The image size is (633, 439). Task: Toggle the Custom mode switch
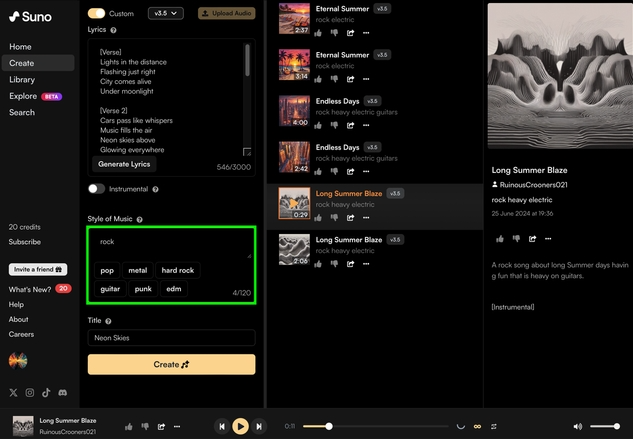pyautogui.click(x=96, y=13)
